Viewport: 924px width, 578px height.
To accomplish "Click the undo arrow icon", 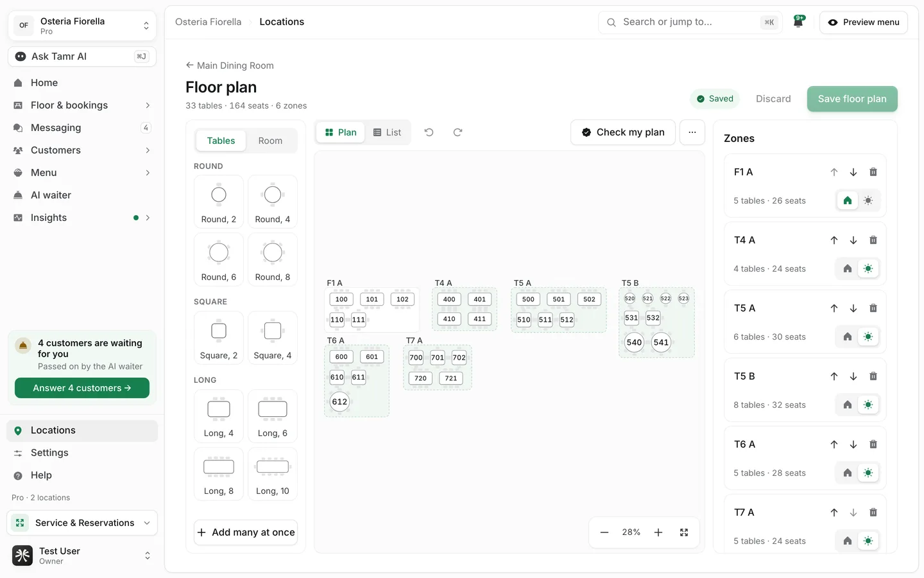I will tap(429, 132).
